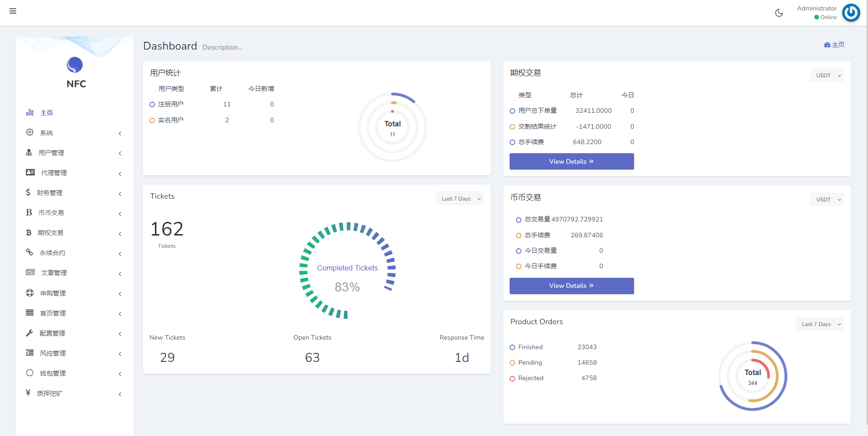Expand the 代理管理 chevron arrow
The image size is (868, 436).
tap(120, 173)
